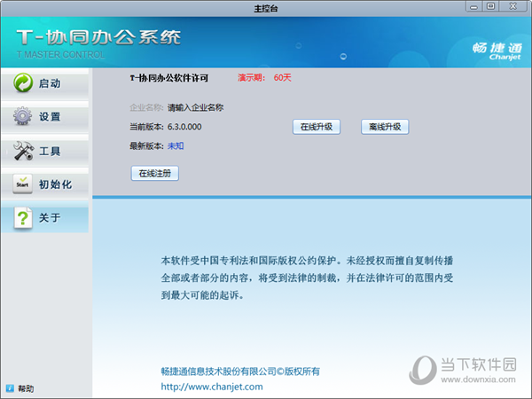Click the 未知 latest version value
This screenshot has height=399, width=532.
click(x=176, y=146)
